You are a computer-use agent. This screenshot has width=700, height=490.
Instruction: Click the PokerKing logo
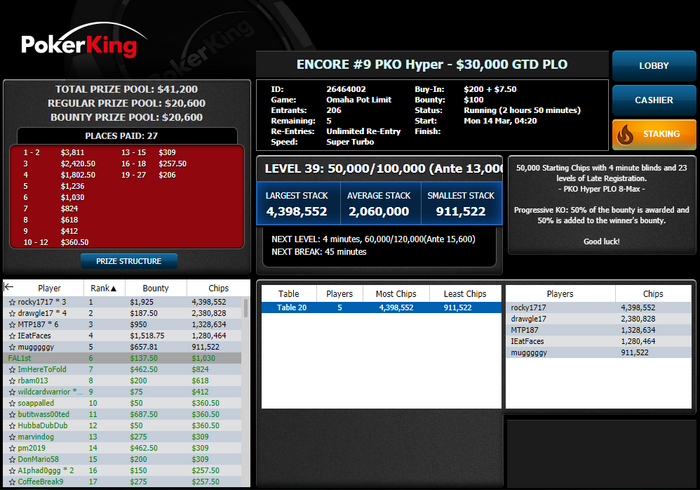point(83,41)
